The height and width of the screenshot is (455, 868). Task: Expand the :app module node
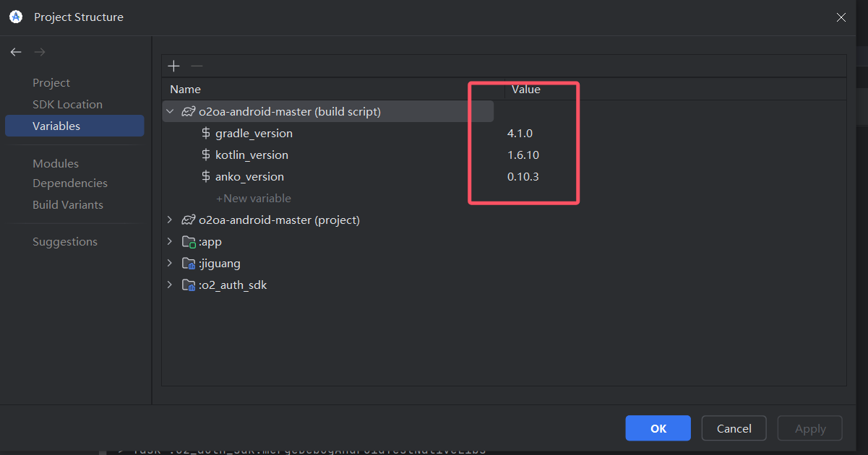pos(170,241)
